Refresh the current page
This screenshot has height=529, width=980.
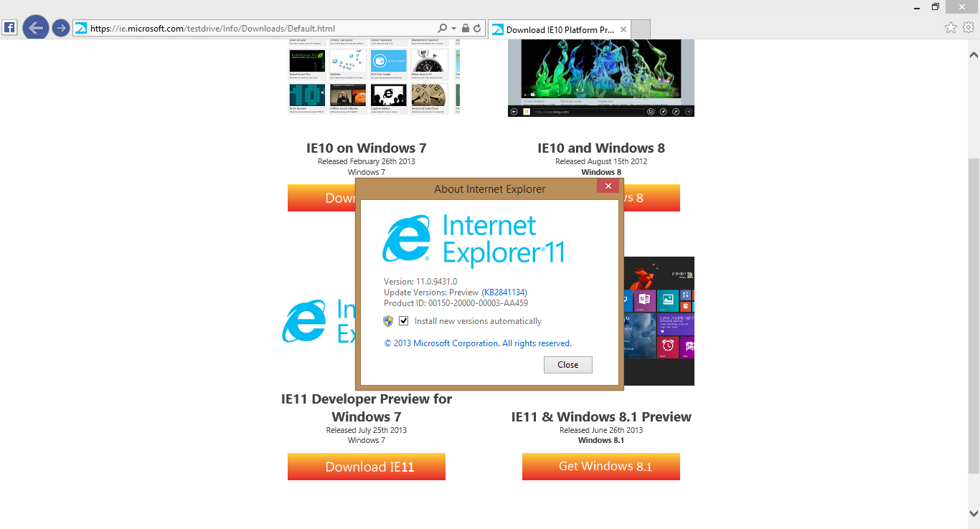point(476,29)
